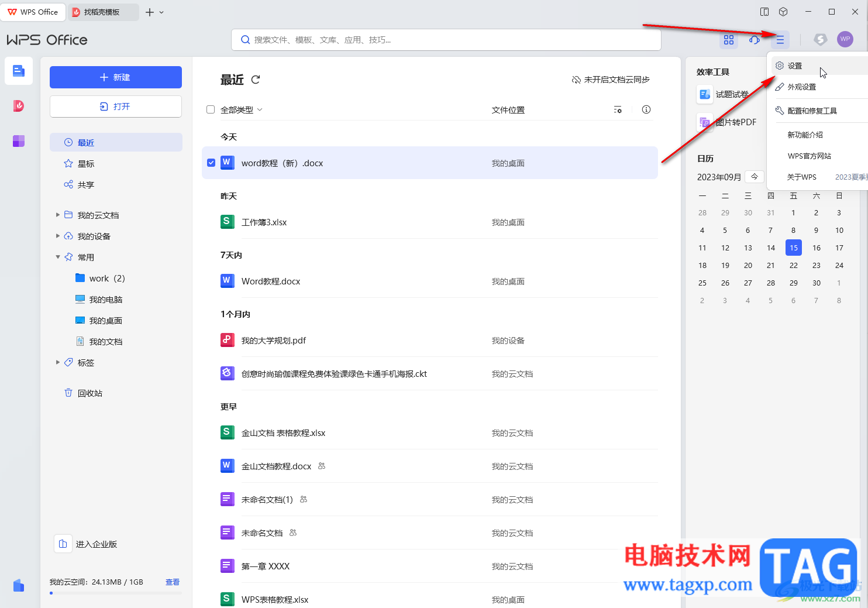Collapse the 常用 tree node
This screenshot has height=608, width=868.
[58, 257]
